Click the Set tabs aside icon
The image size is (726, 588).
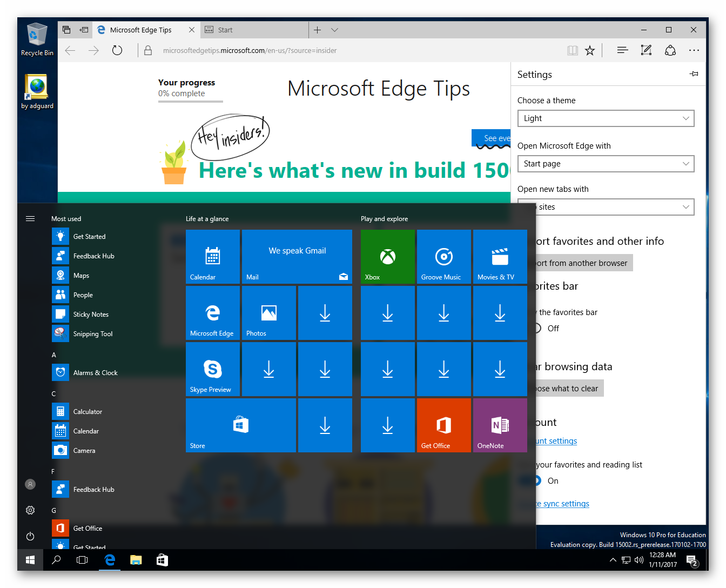84,30
